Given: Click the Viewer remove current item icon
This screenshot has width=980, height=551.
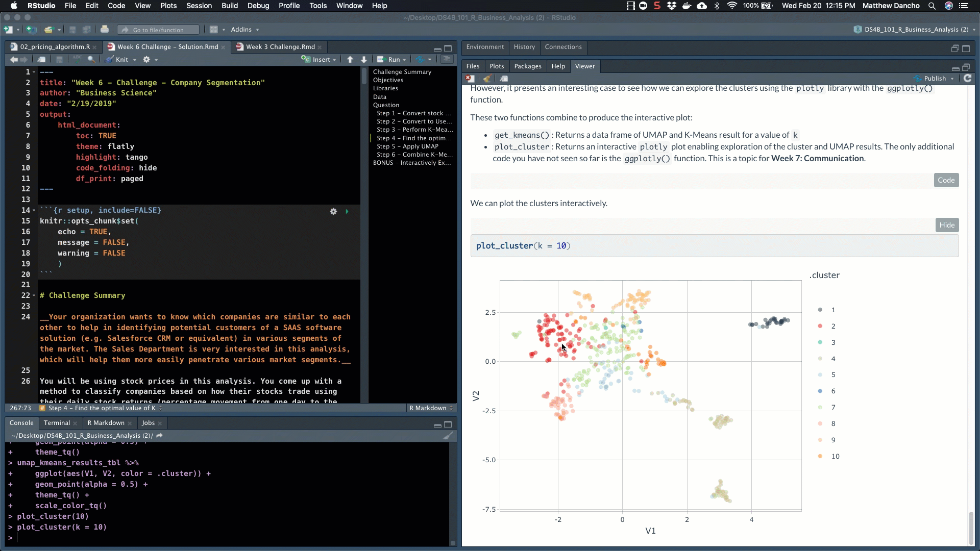Looking at the screenshot, I should 470,79.
